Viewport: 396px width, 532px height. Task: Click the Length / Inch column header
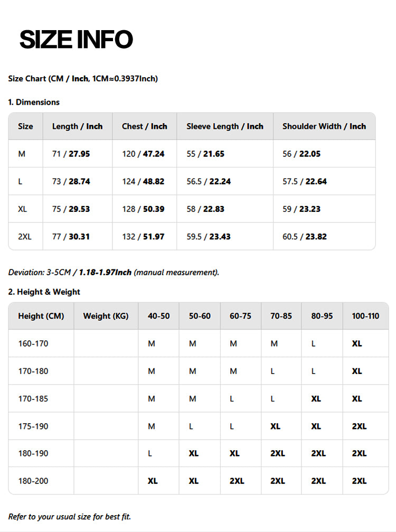pyautogui.click(x=77, y=126)
